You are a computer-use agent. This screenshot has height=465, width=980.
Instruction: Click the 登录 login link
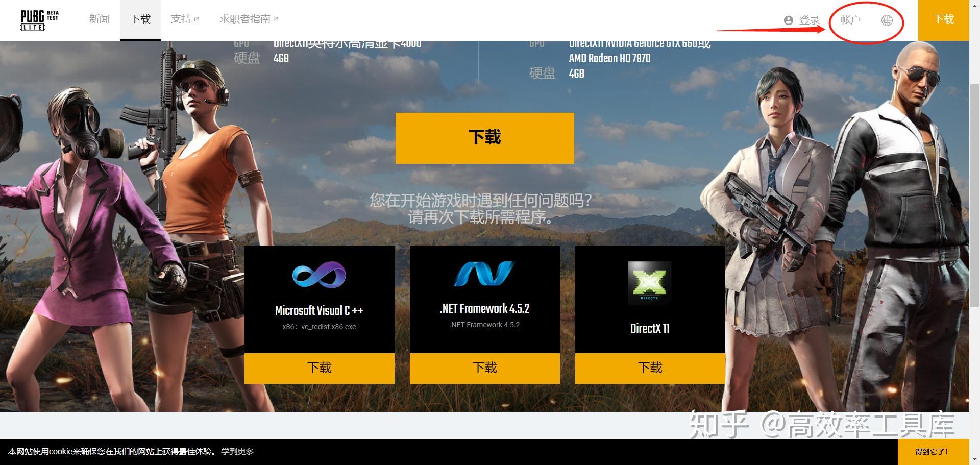pos(809,20)
